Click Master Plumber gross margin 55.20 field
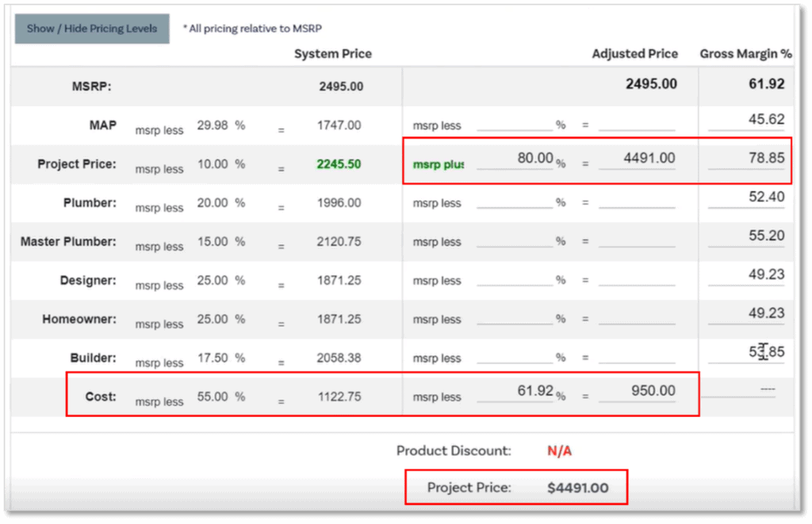Screen dimensions: 812x524 pos(746,236)
